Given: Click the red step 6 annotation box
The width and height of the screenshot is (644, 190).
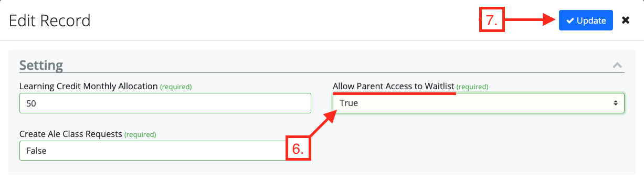Looking at the screenshot, I should pyautogui.click(x=298, y=149).
